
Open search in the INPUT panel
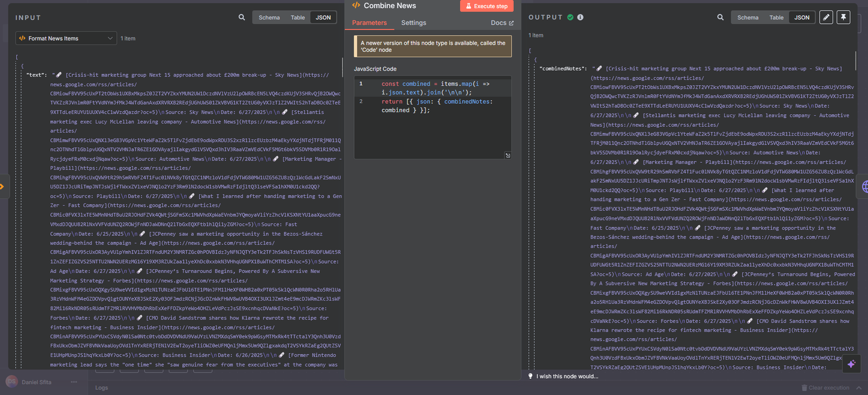coord(241,17)
